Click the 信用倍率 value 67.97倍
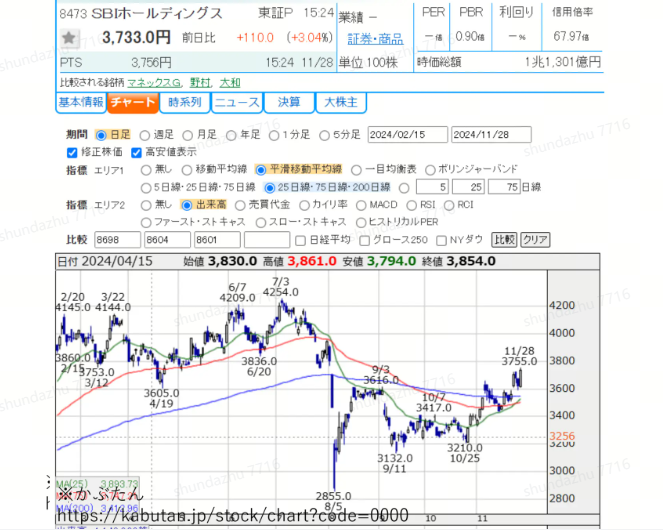 point(571,37)
